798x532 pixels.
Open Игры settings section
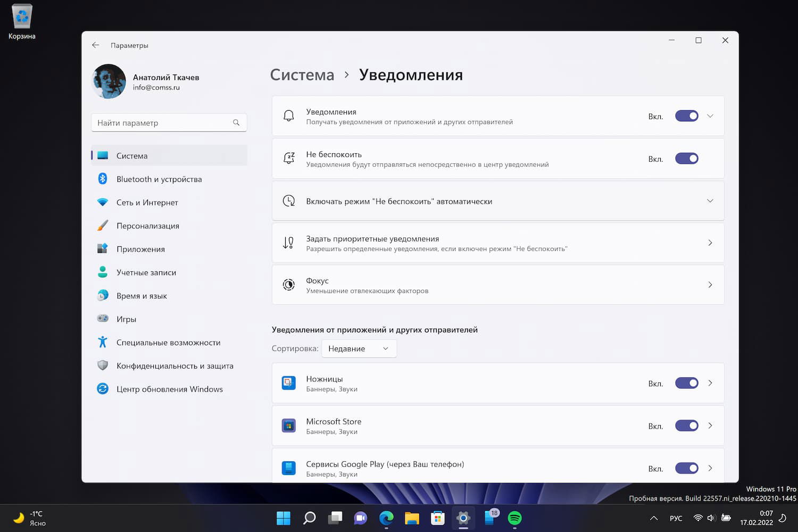pyautogui.click(x=169, y=319)
